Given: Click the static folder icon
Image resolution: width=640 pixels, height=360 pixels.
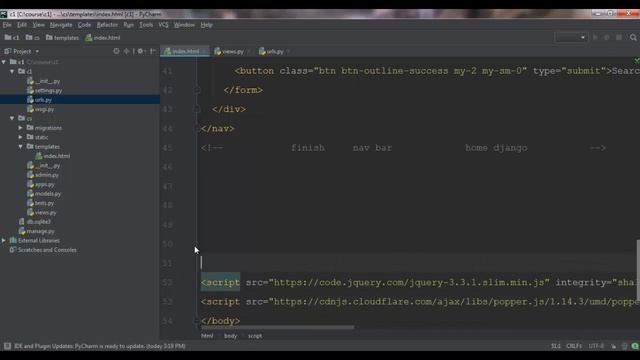Looking at the screenshot, I should coord(30,137).
